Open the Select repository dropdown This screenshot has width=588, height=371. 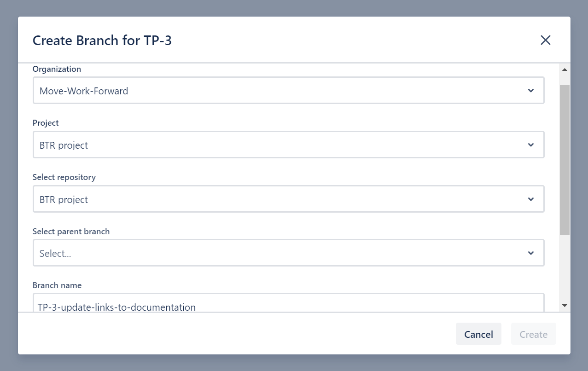288,199
